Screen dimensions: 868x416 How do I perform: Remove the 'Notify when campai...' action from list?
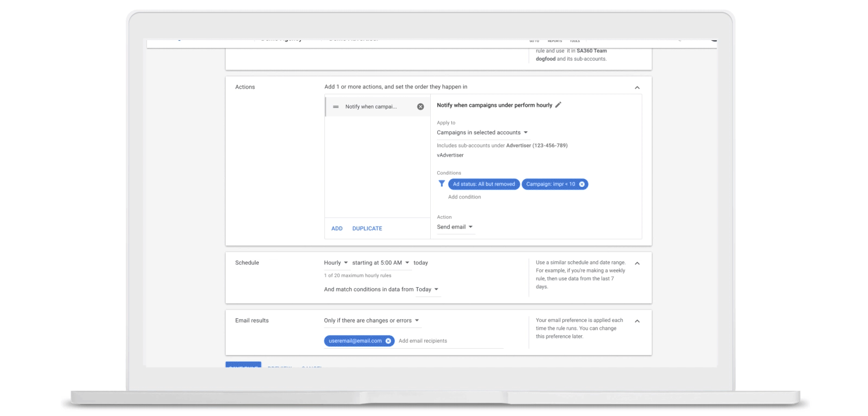click(x=420, y=107)
